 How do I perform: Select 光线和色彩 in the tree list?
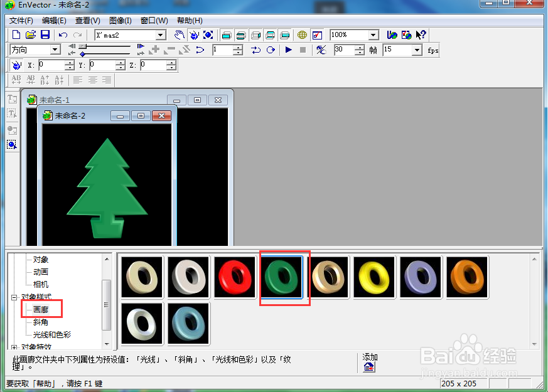coord(51,335)
